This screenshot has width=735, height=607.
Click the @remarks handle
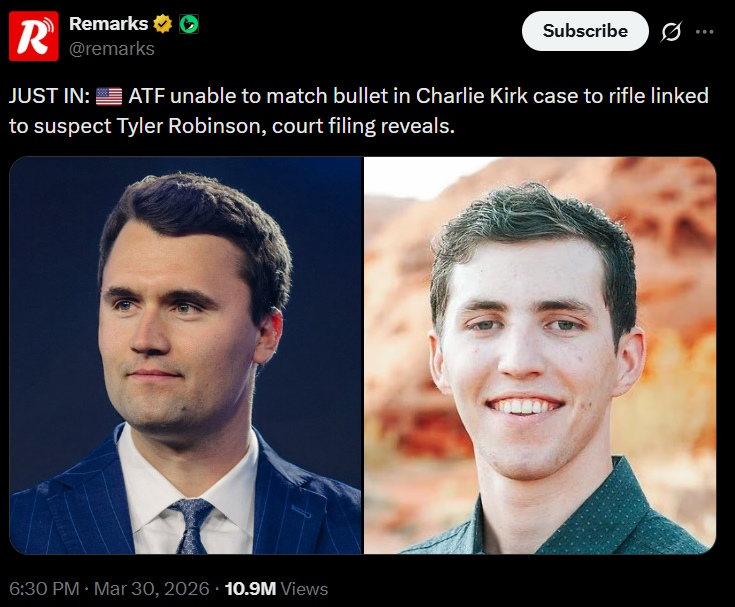[x=112, y=48]
